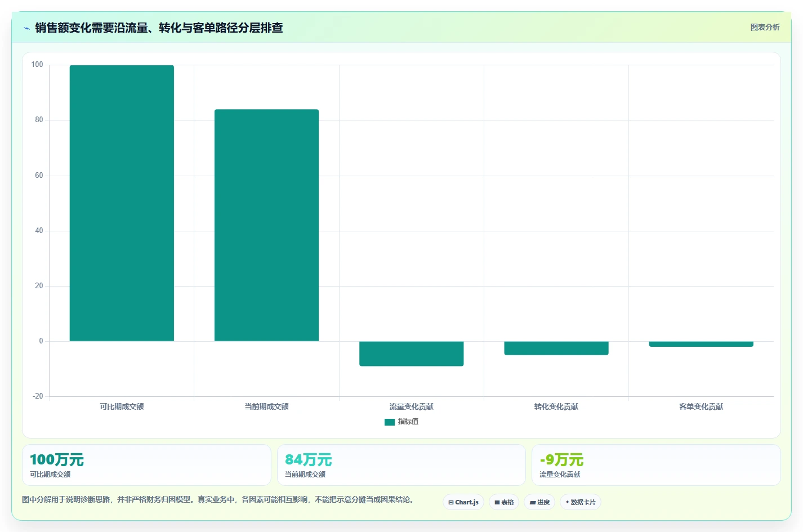Viewport: 803px width, 532px height.
Task: Click the 84万元 KPI value
Action: (x=309, y=460)
